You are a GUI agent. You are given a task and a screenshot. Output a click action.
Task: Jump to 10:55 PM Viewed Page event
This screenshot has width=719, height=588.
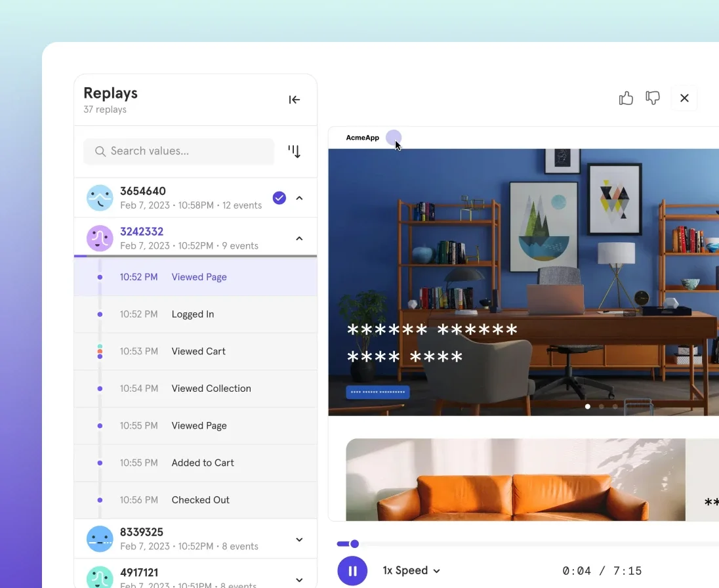[x=195, y=426]
